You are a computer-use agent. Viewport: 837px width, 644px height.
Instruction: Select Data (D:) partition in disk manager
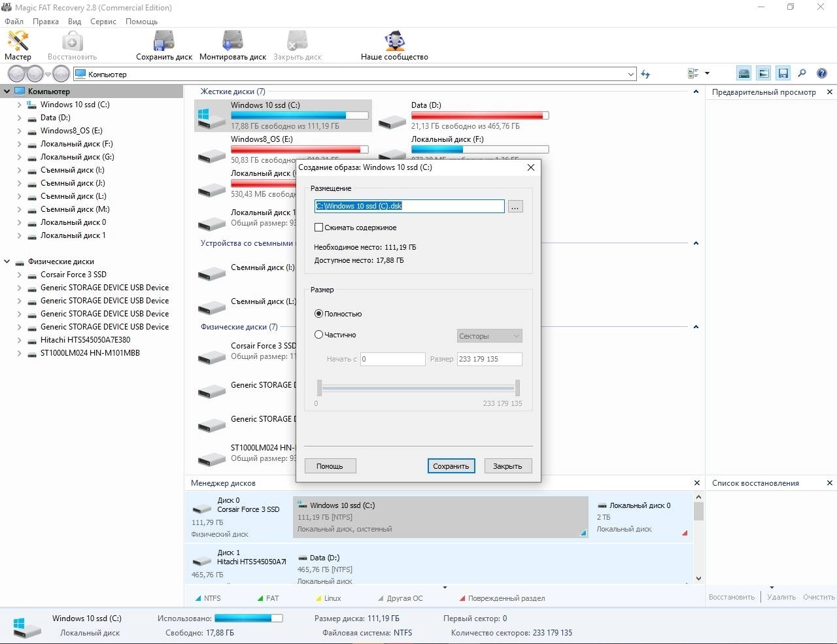tap(492, 567)
